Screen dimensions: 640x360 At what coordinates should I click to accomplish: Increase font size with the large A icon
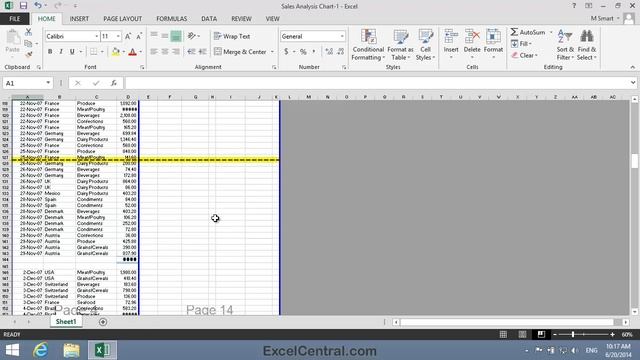click(128, 36)
